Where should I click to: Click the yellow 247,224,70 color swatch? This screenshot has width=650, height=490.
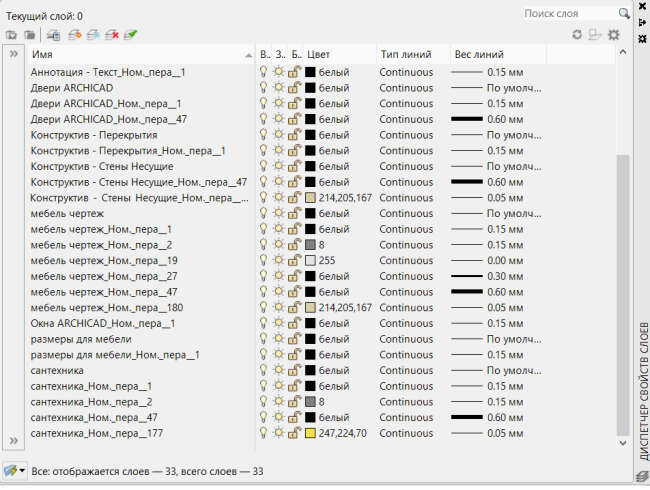pyautogui.click(x=310, y=433)
